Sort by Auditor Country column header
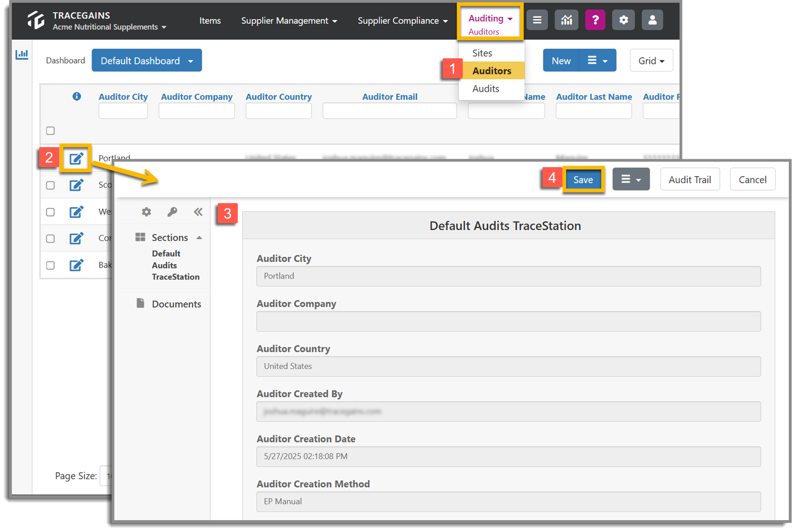792x532 pixels. [278, 97]
